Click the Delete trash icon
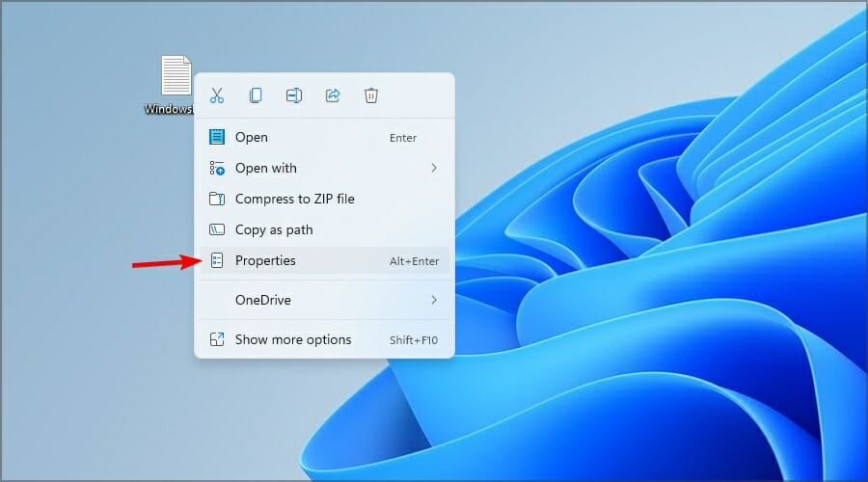The height and width of the screenshot is (482, 868). click(x=371, y=95)
